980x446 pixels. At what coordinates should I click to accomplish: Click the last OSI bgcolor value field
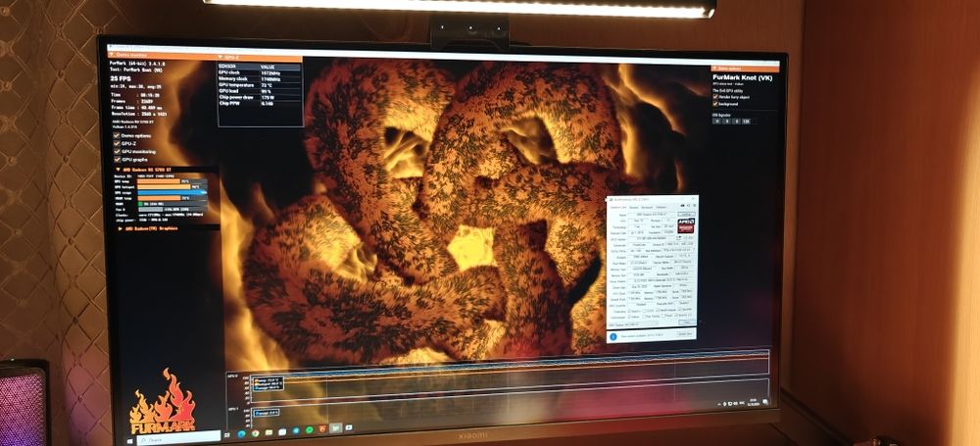(746, 122)
